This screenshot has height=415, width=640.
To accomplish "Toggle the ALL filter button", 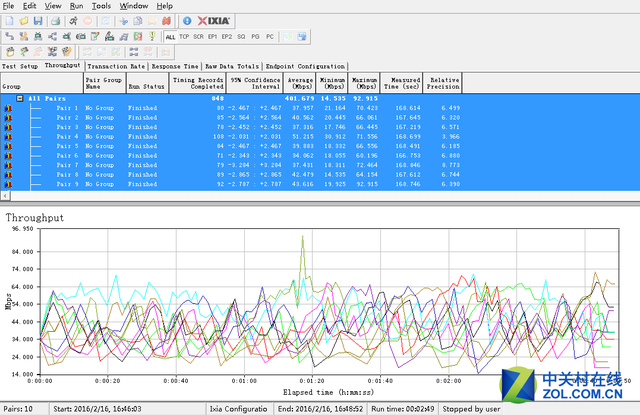I will [x=170, y=37].
